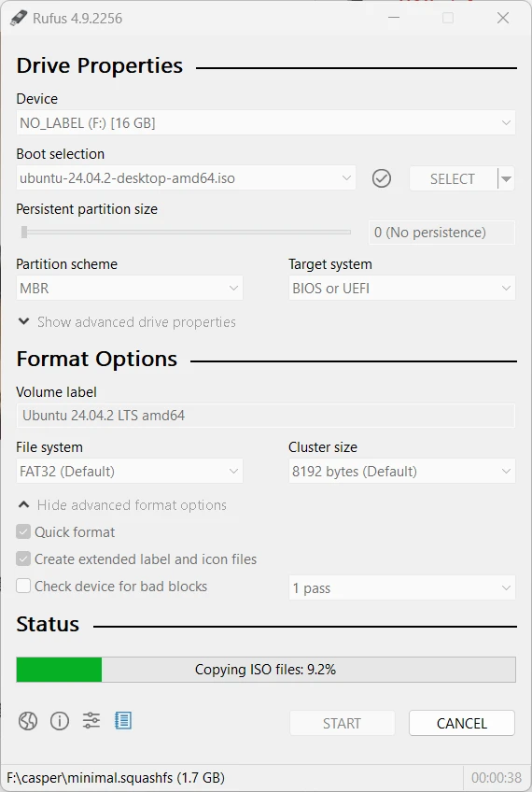532x792 pixels.
Task: Click the Rufus USB drive title icon
Action: tap(19, 18)
